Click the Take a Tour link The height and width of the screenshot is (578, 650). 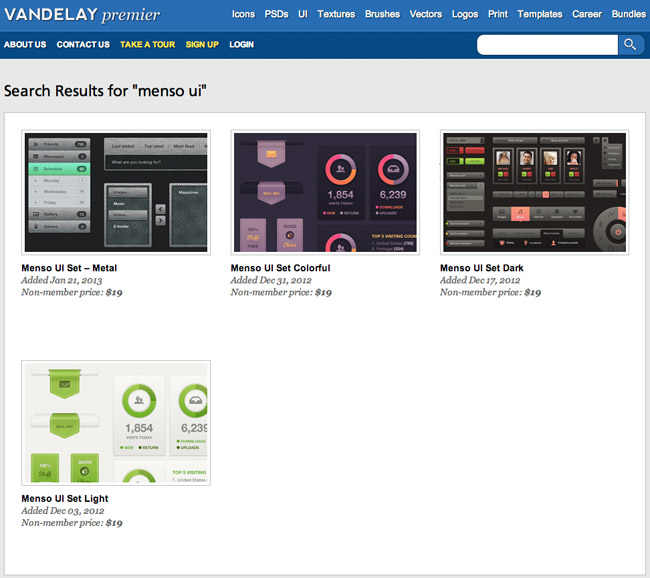click(148, 44)
